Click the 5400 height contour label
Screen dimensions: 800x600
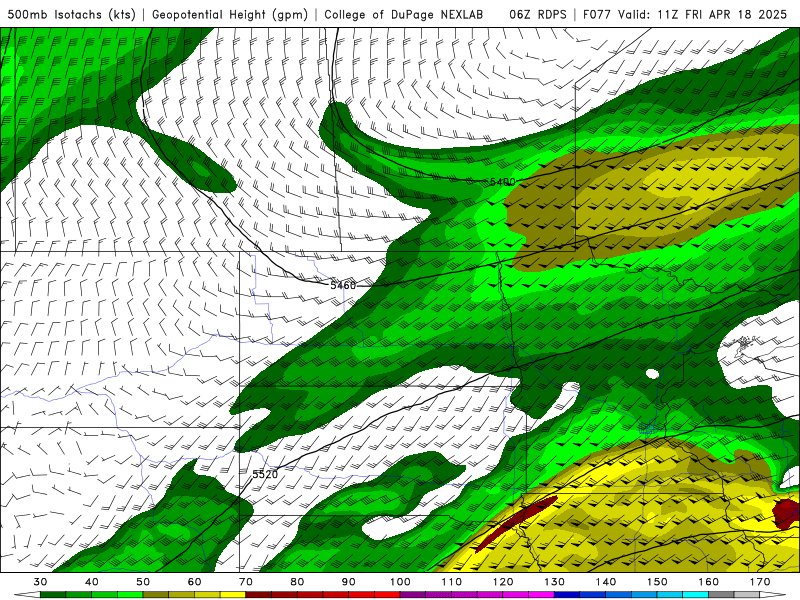point(503,182)
